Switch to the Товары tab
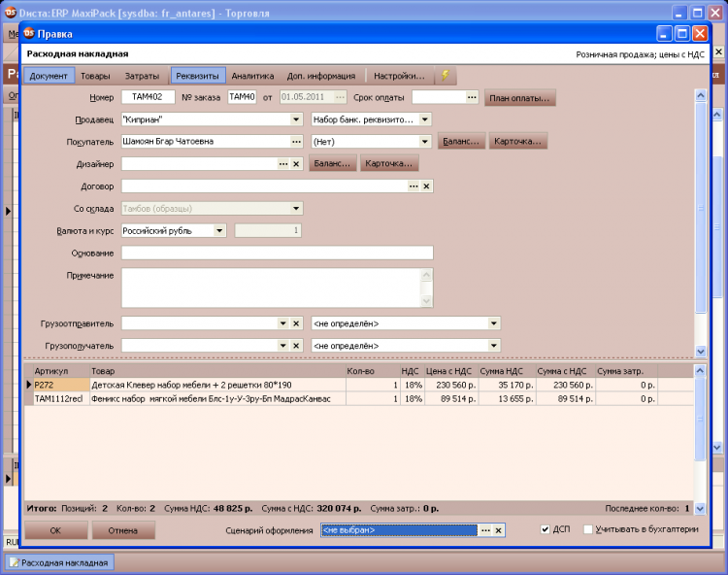This screenshot has width=728, height=575. (95, 76)
